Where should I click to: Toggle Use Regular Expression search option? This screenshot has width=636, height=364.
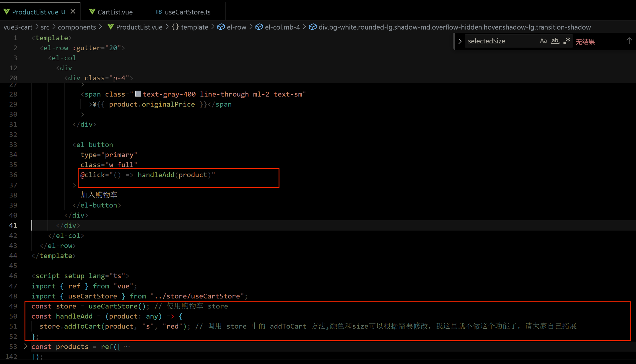(x=566, y=41)
